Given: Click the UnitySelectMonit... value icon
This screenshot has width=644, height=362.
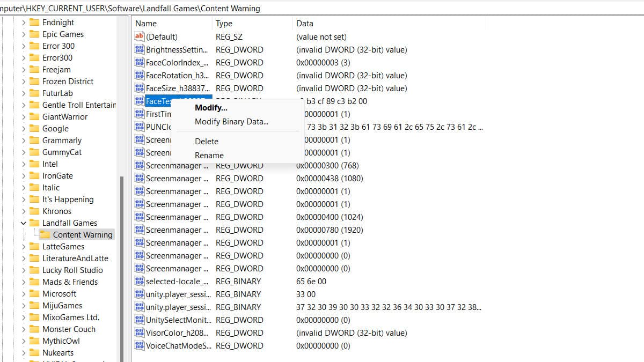Looking at the screenshot, I should pos(140,320).
